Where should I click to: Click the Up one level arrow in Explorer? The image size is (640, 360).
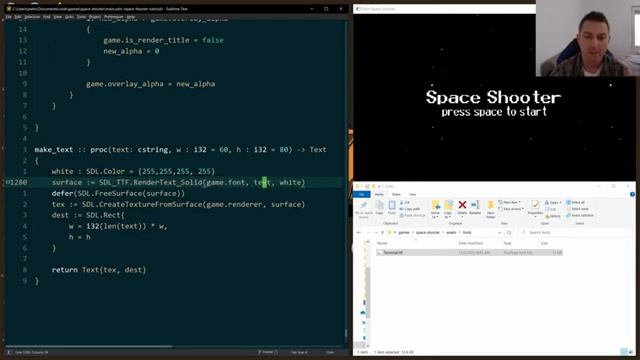tap(382, 232)
